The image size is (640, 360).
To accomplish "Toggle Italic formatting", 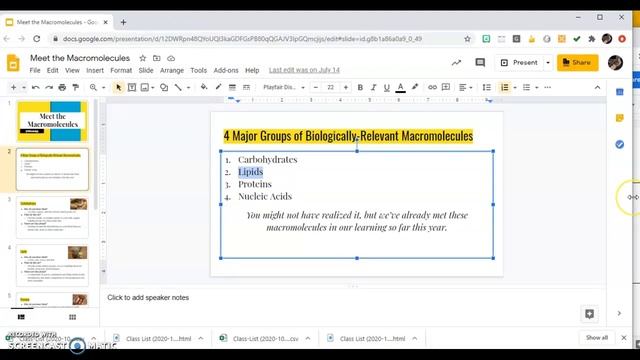I will pyautogui.click(x=373, y=87).
